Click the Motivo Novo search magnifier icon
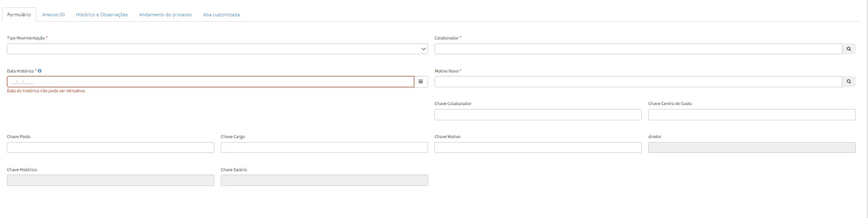 tap(848, 82)
